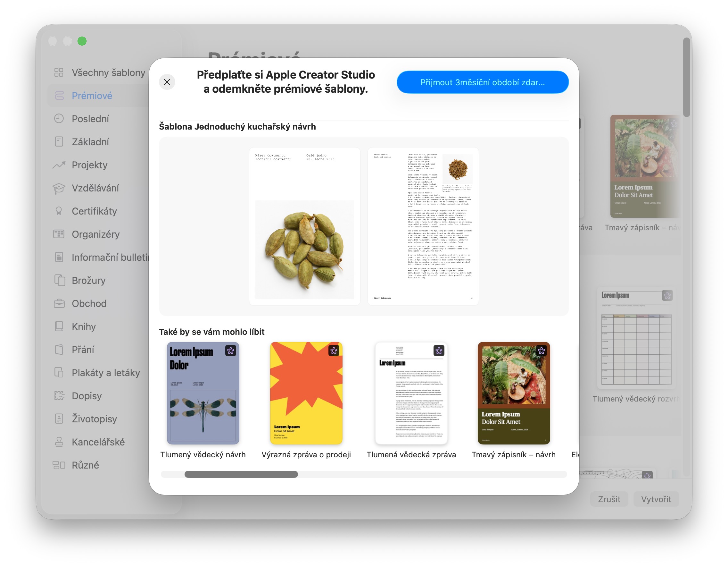728x567 pixels.
Task: Close the Apple Creator Studio subscription dialog
Action: (167, 82)
